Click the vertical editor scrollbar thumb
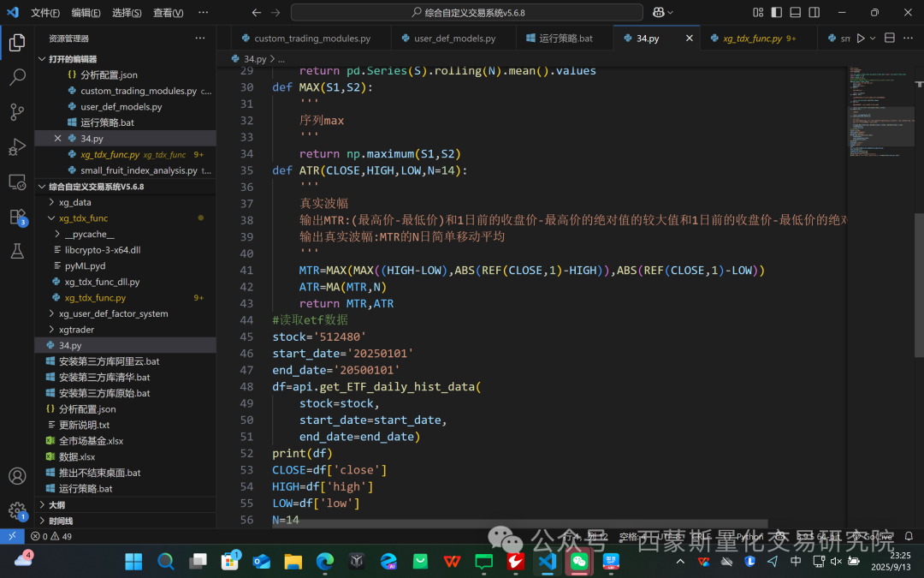Screen dimensions: 924x578 click(x=919, y=285)
